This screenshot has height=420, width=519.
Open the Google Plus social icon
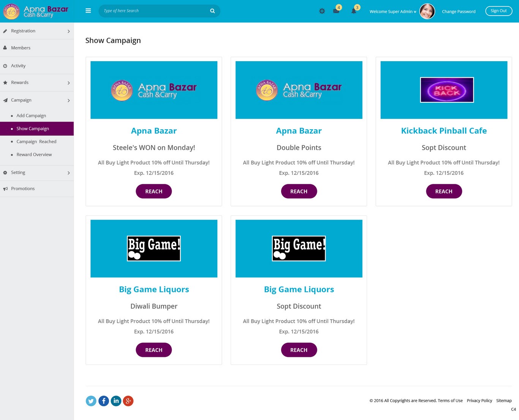click(x=128, y=401)
